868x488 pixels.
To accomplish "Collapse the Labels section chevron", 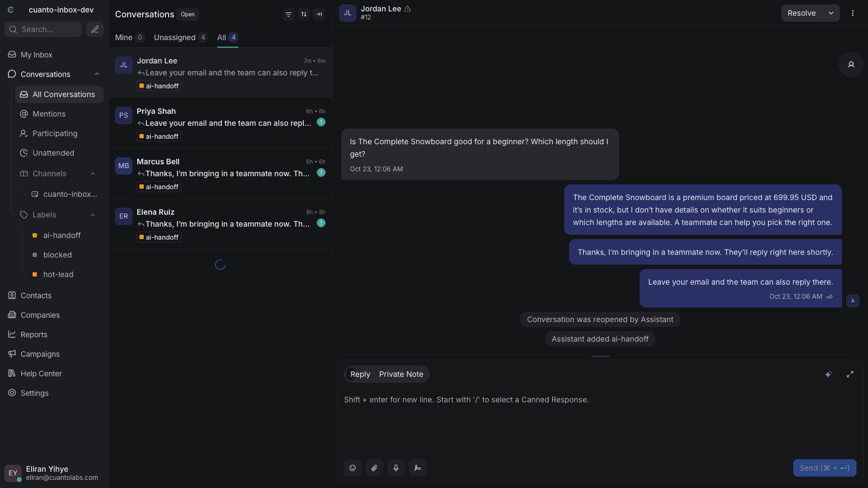I will (93, 215).
